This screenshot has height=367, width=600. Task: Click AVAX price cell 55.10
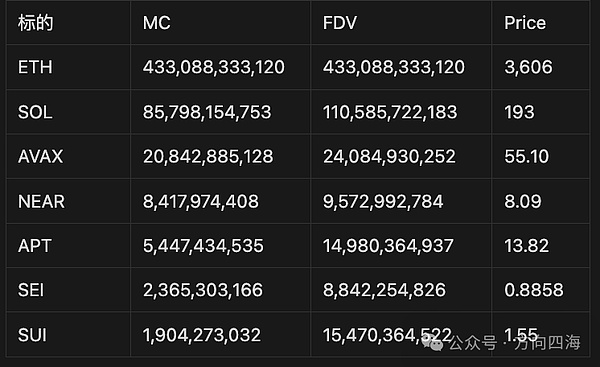(x=527, y=157)
